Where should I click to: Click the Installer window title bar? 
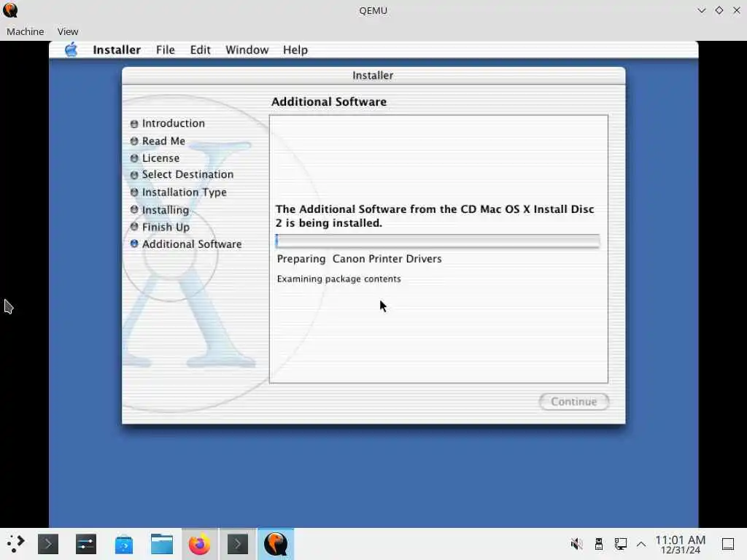click(x=373, y=75)
